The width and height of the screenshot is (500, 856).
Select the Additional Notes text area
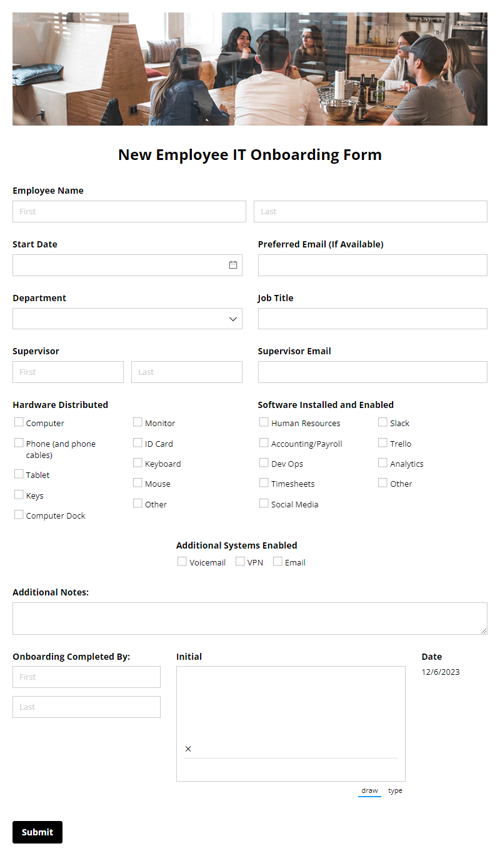(x=250, y=619)
